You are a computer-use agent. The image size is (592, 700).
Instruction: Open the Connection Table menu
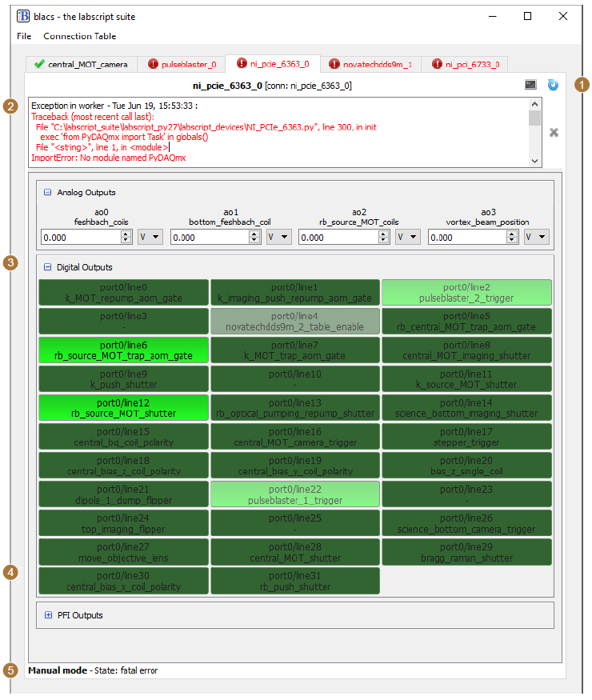click(79, 36)
